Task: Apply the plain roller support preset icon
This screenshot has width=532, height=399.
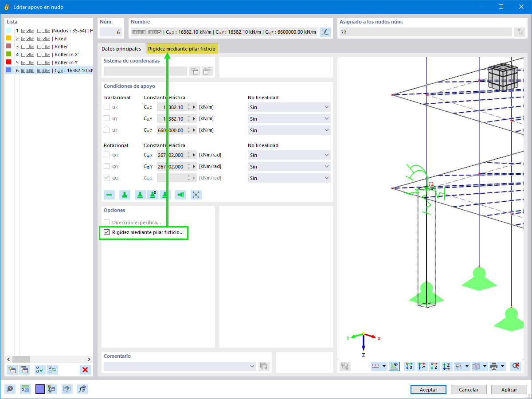Action: pos(140,195)
